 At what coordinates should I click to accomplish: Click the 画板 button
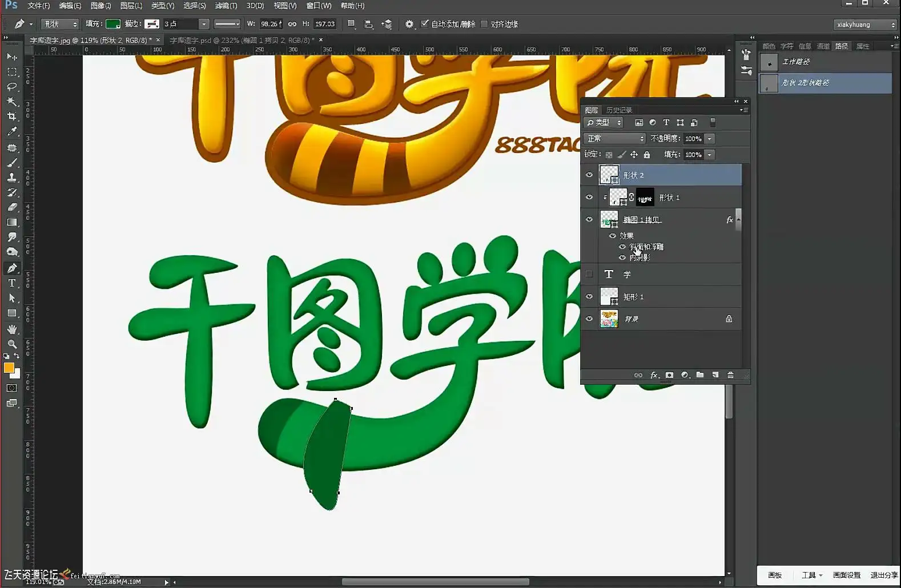point(775,575)
